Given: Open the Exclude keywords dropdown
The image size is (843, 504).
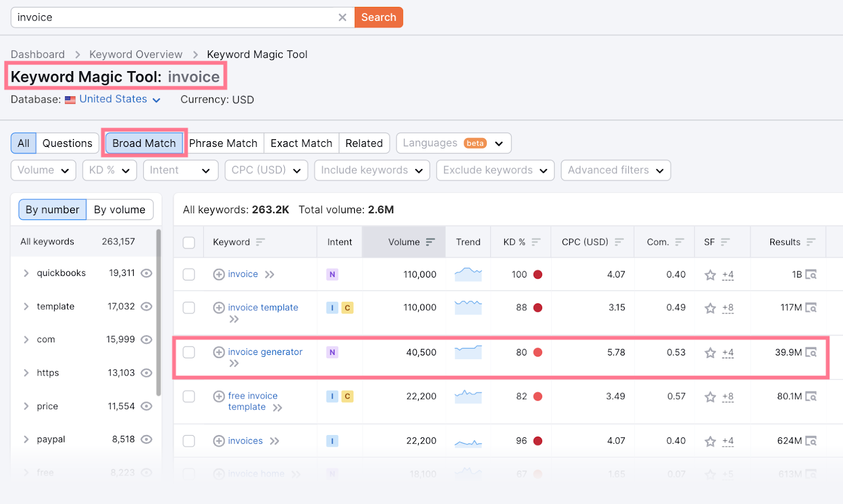Looking at the screenshot, I should coord(495,170).
